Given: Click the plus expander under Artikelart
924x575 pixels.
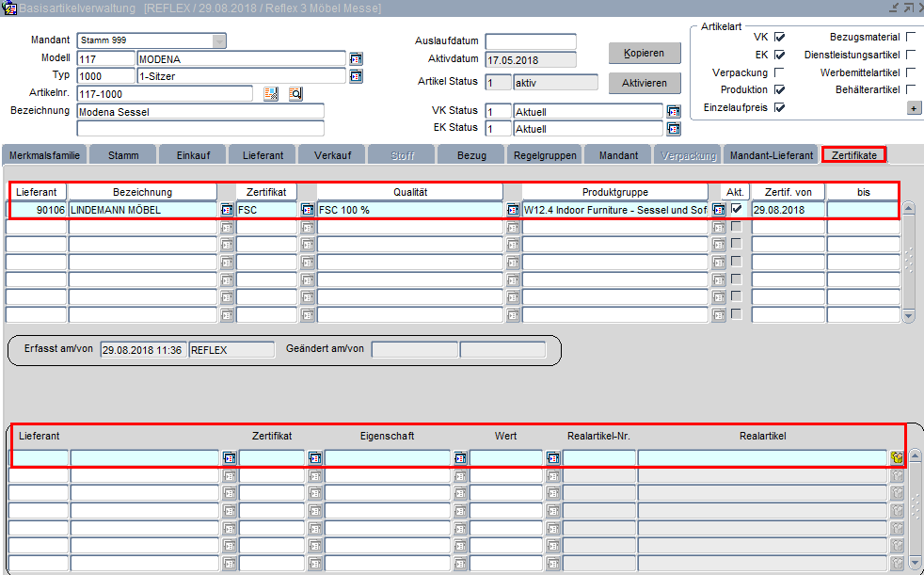Looking at the screenshot, I should tap(913, 108).
